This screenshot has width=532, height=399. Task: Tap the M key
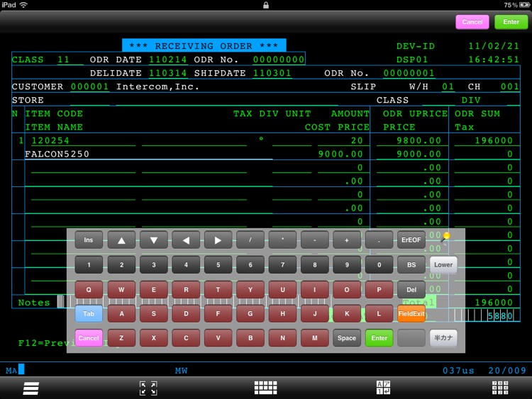click(315, 338)
